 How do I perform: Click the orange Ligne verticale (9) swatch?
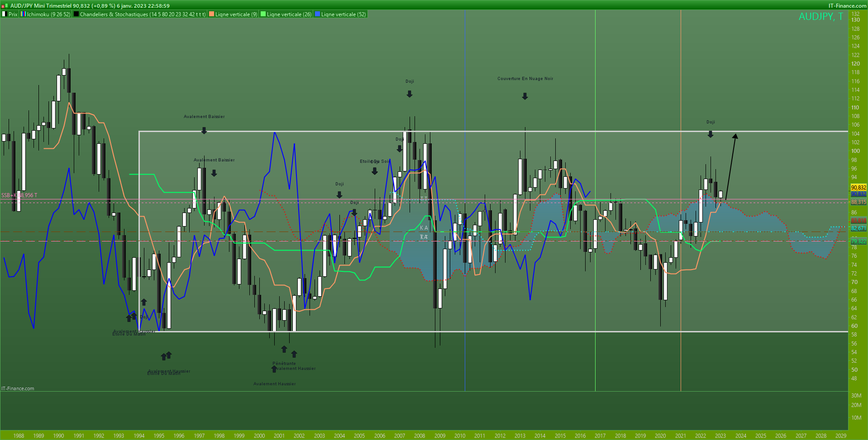(x=211, y=14)
